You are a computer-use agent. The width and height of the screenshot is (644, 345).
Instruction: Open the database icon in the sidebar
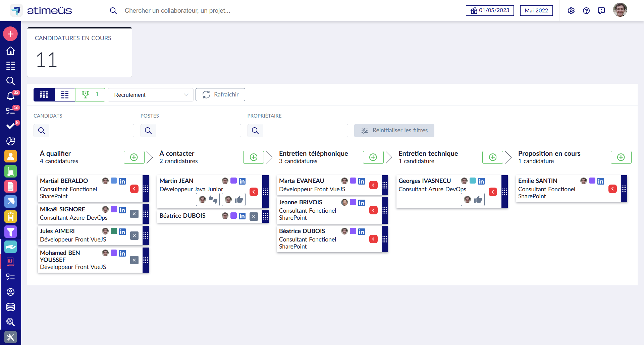pos(11,307)
